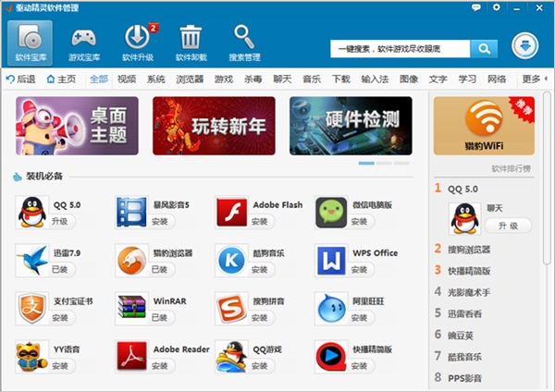This screenshot has height=392, width=555.
Task: Select the 音乐 category tab
Action: point(312,79)
